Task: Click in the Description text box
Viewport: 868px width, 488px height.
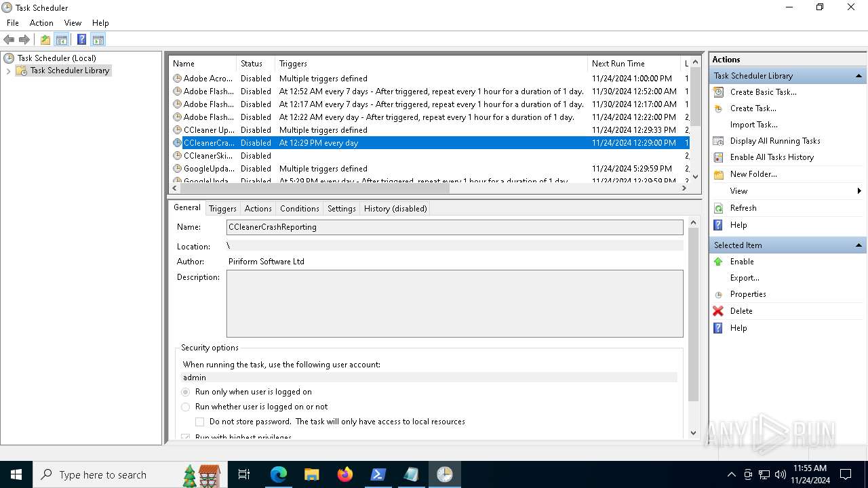Action: (455, 304)
